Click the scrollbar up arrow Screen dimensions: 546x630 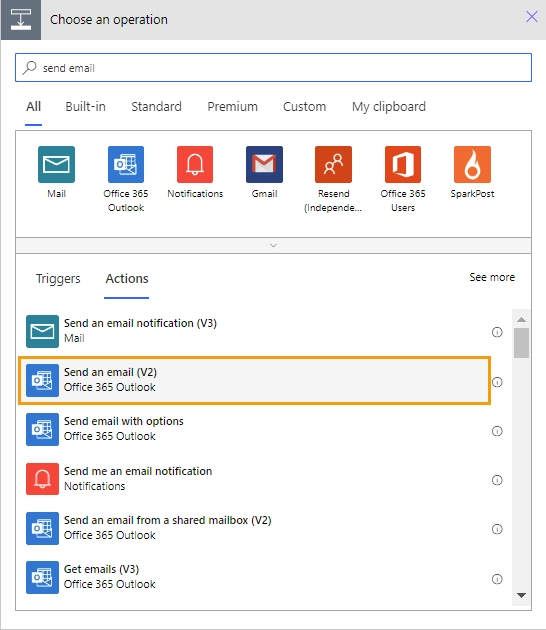point(521,319)
